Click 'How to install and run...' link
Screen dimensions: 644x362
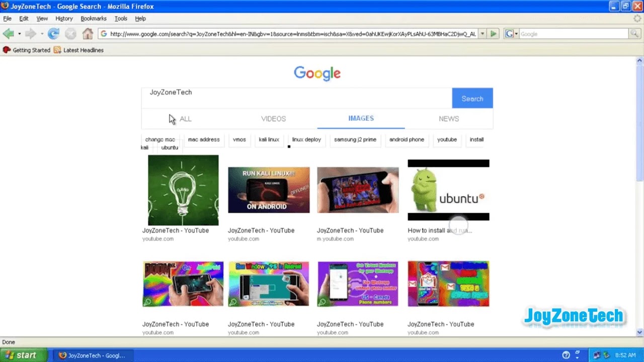click(440, 230)
